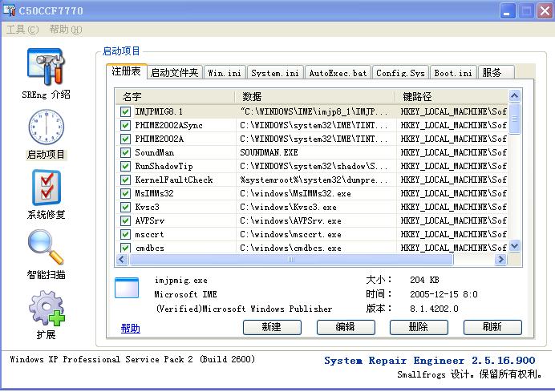
Task: Click the title bar application icon
Action: click(10, 10)
